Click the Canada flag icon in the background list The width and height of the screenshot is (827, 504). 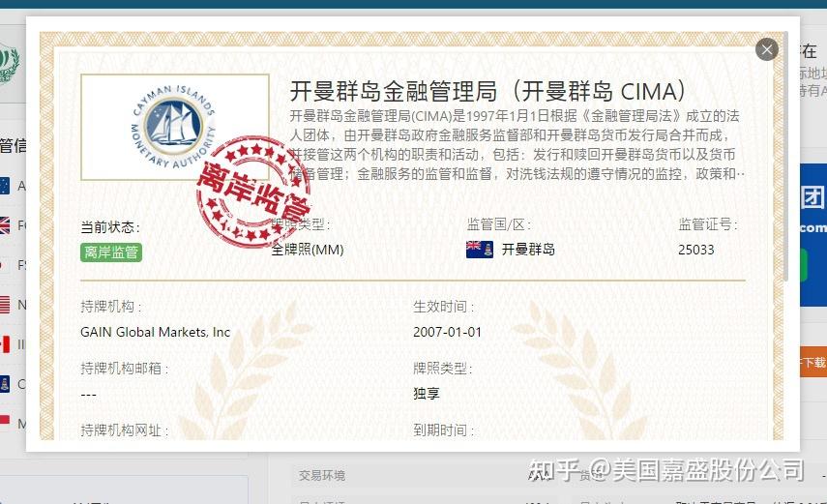[4, 344]
